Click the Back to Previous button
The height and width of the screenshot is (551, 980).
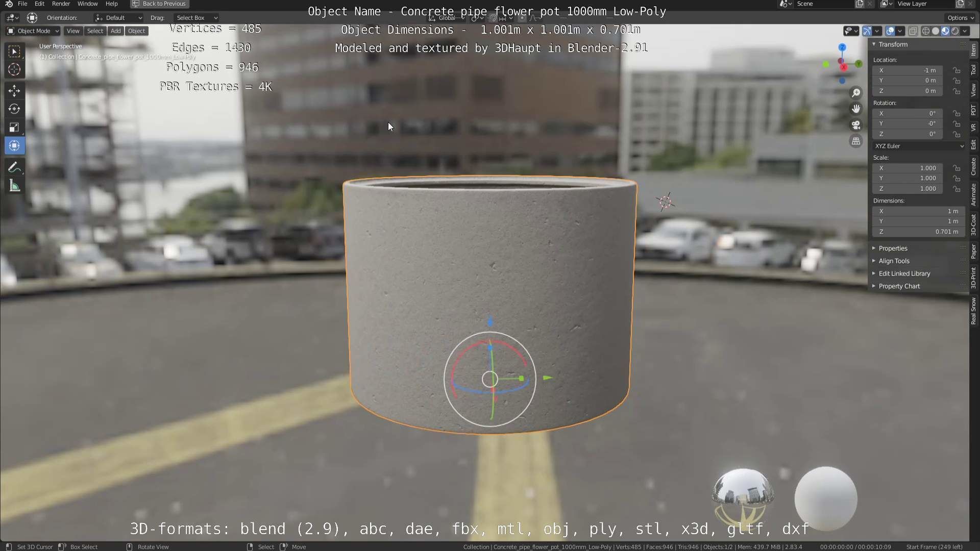pyautogui.click(x=159, y=4)
